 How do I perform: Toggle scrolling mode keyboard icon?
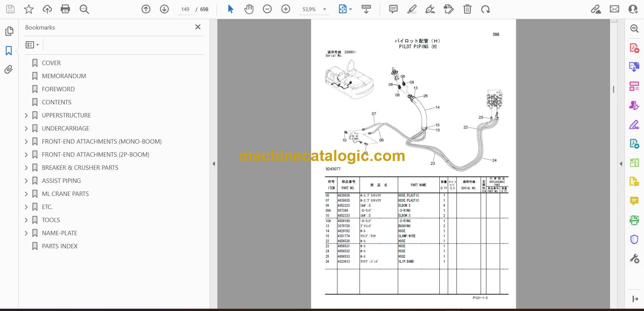click(x=366, y=9)
